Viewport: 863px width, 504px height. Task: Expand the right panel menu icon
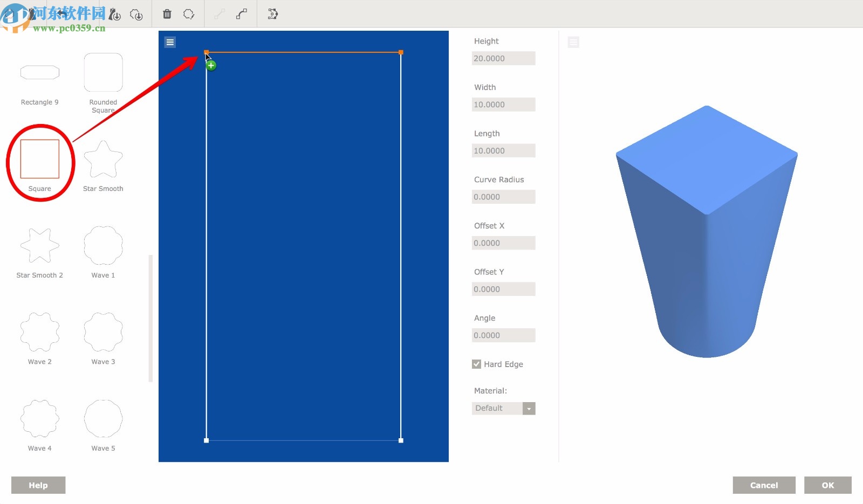[573, 42]
